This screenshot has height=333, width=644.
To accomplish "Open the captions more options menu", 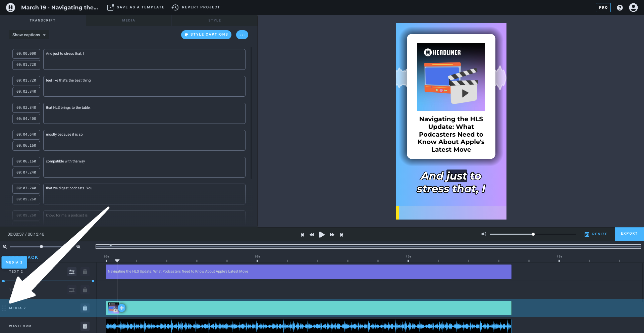I will [242, 35].
